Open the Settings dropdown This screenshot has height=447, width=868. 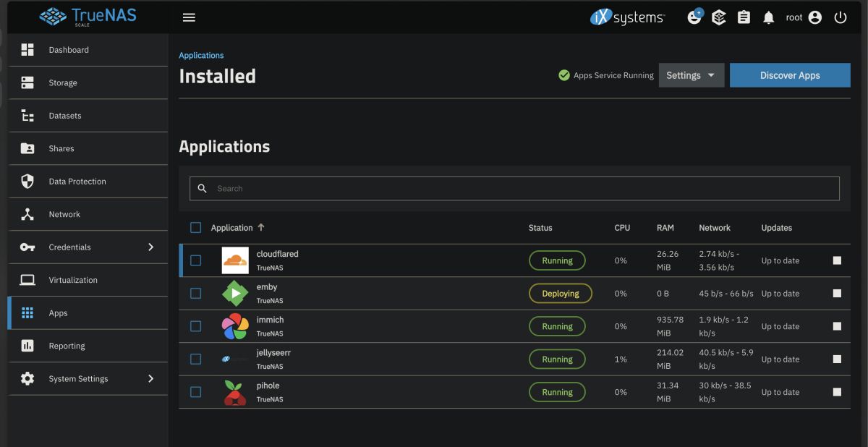(x=691, y=75)
